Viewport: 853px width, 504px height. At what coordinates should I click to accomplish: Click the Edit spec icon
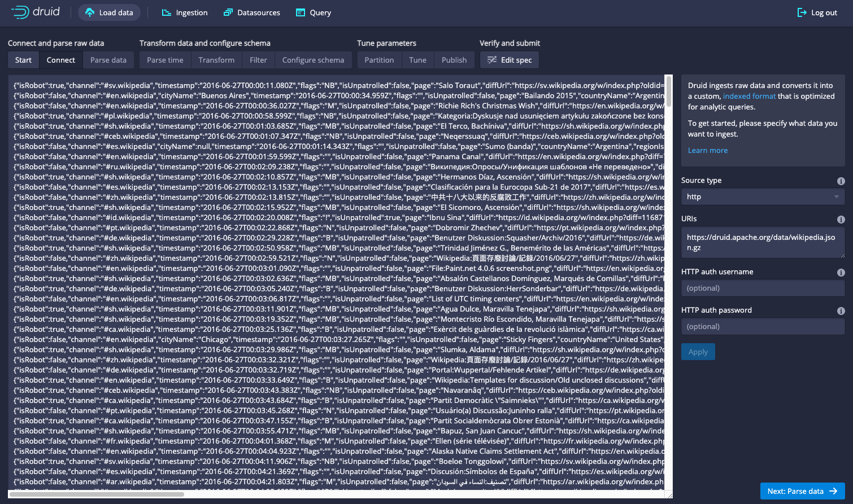pyautogui.click(x=492, y=60)
